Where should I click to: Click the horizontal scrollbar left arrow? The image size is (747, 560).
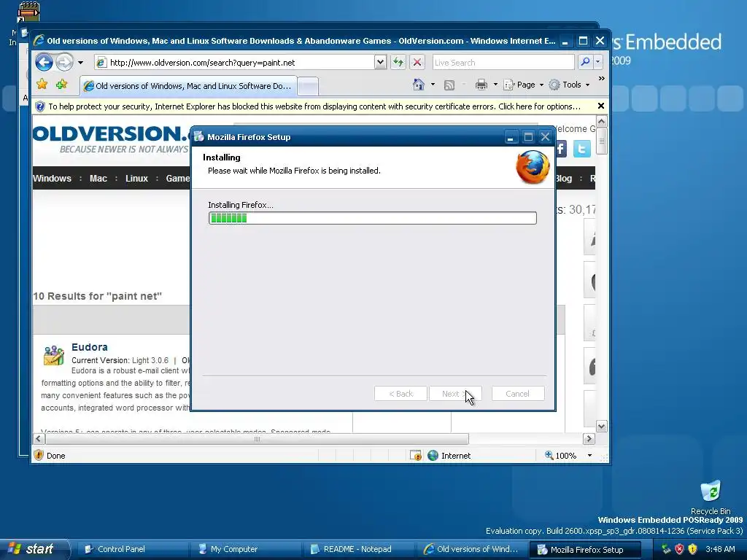pyautogui.click(x=39, y=438)
